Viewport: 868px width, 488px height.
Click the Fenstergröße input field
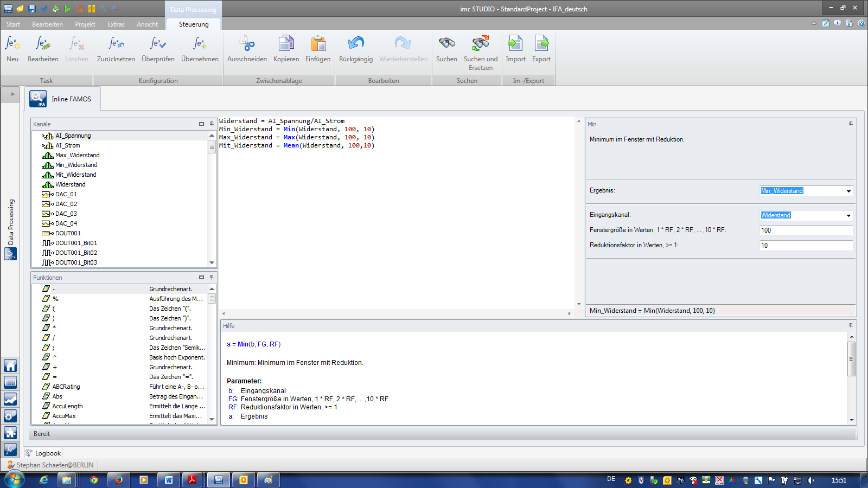point(806,230)
